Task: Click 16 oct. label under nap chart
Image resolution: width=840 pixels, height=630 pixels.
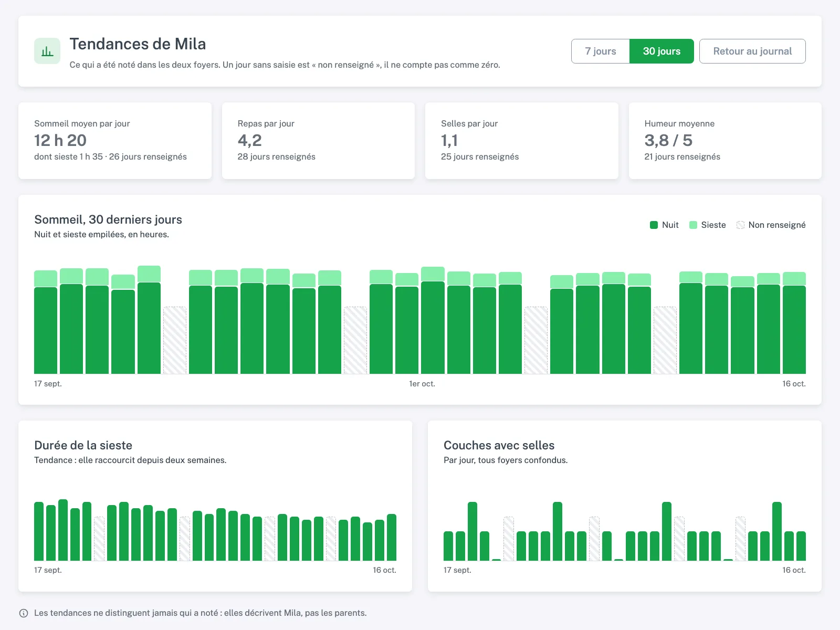Action: 384,570
